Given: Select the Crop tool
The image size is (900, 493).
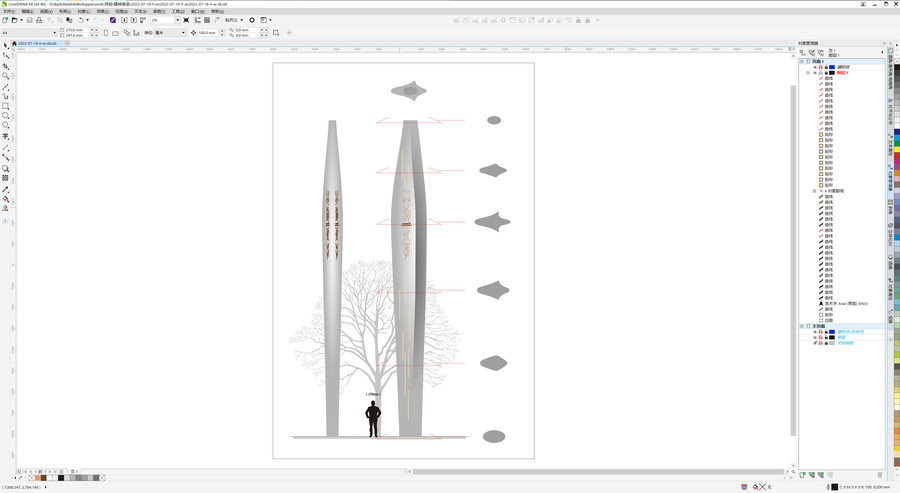Looking at the screenshot, I should (5, 66).
